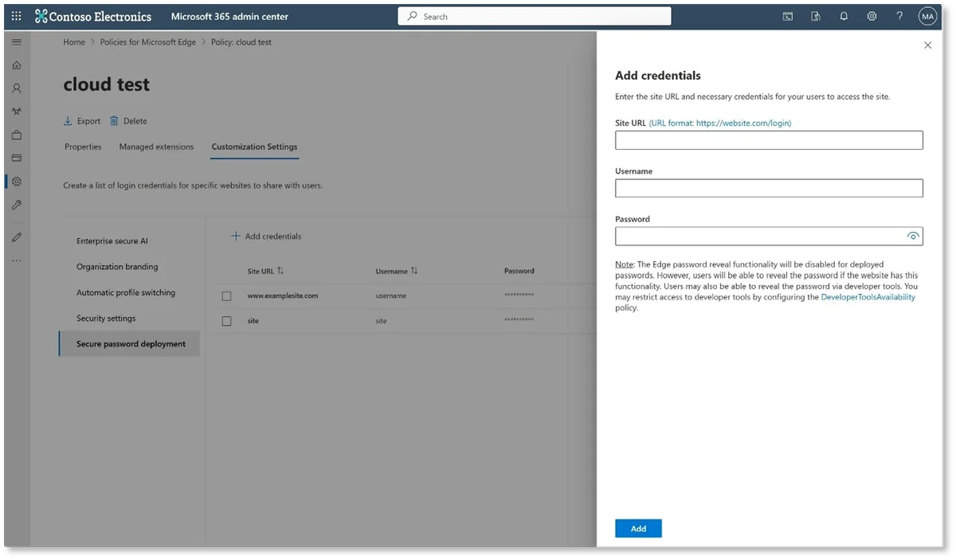Toggle the hamburger navigation menu
The image size is (956, 560).
17,41
